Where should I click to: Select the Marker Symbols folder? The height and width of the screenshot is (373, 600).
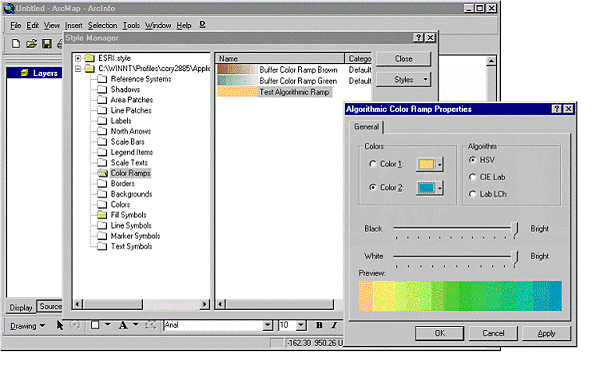(x=135, y=236)
